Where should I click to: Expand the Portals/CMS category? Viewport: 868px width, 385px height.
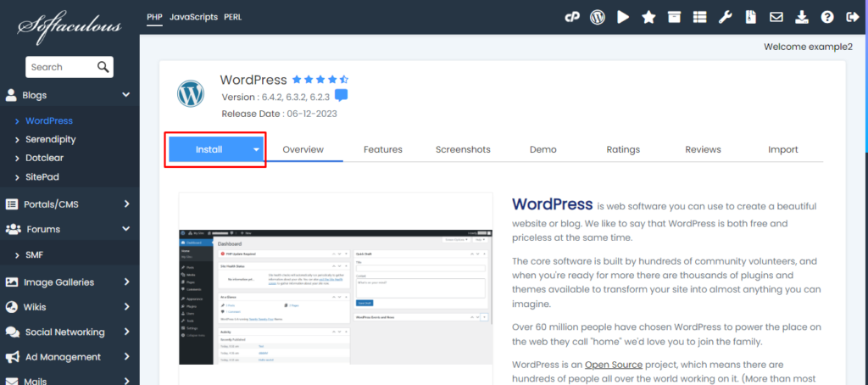125,204
